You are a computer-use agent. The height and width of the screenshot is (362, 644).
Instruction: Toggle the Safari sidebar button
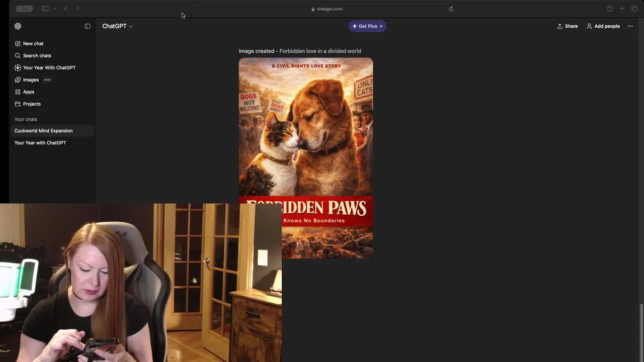point(45,9)
